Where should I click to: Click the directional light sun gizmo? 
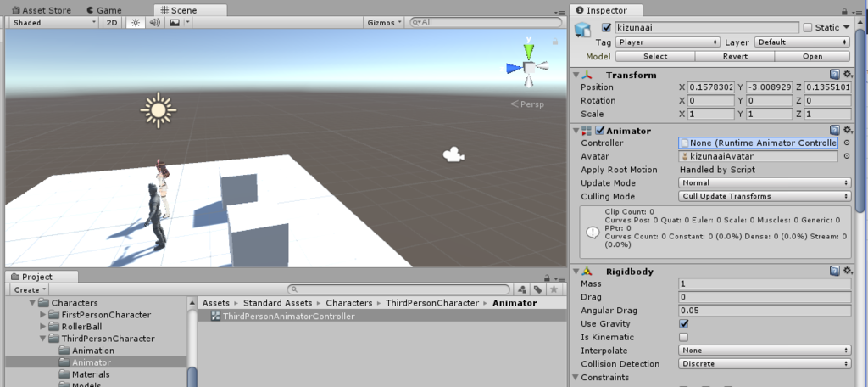pos(159,109)
